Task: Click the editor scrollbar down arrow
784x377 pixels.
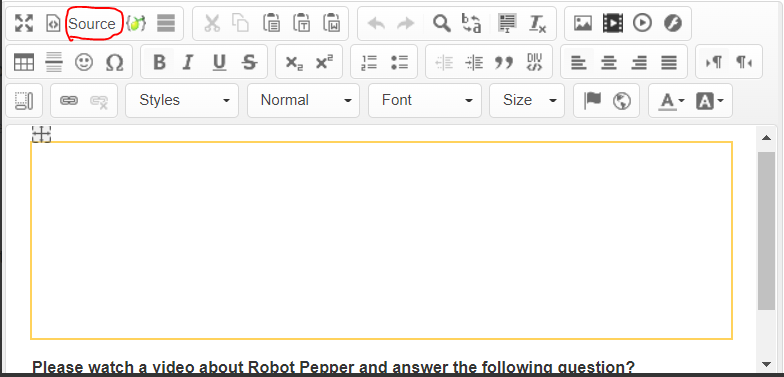Action: (x=766, y=364)
